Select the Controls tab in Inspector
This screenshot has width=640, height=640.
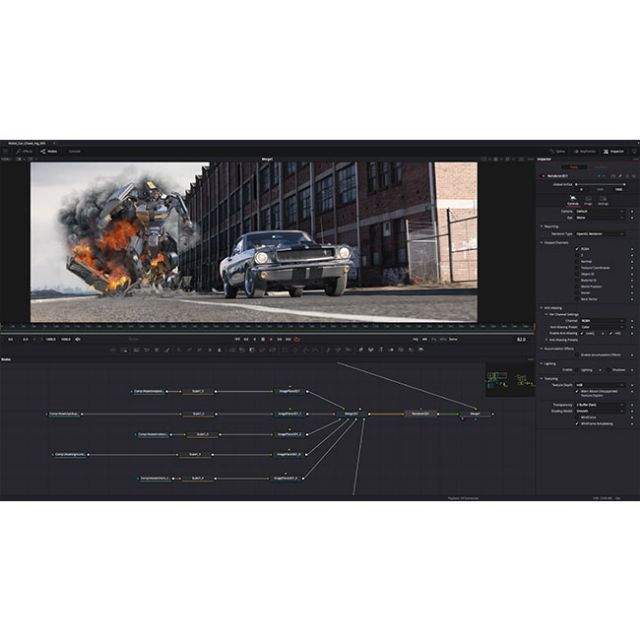[x=573, y=200]
